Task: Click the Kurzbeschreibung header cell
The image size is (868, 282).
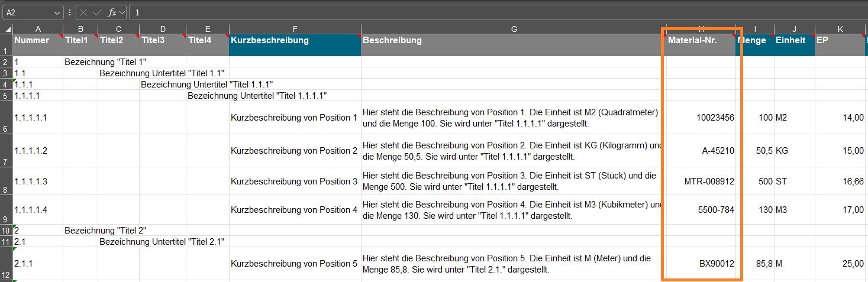Action: (x=295, y=44)
